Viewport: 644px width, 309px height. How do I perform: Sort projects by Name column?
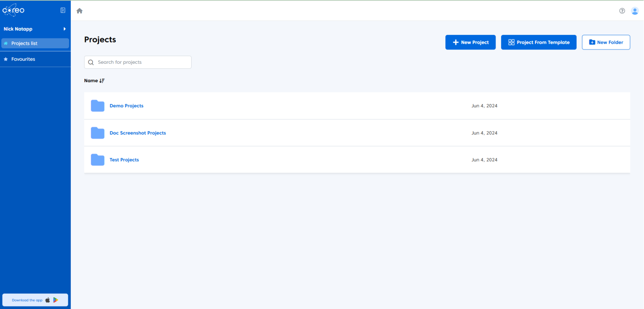tap(94, 80)
